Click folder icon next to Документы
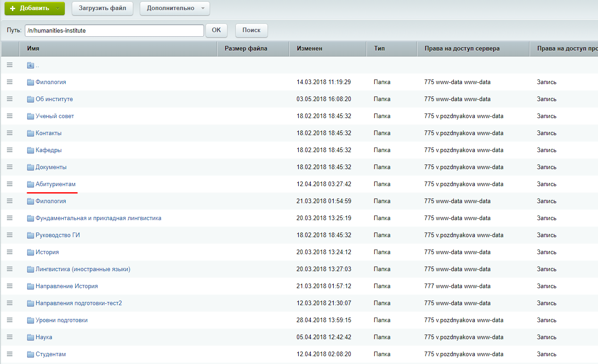Viewport: 598px width, 364px height. pos(31,167)
